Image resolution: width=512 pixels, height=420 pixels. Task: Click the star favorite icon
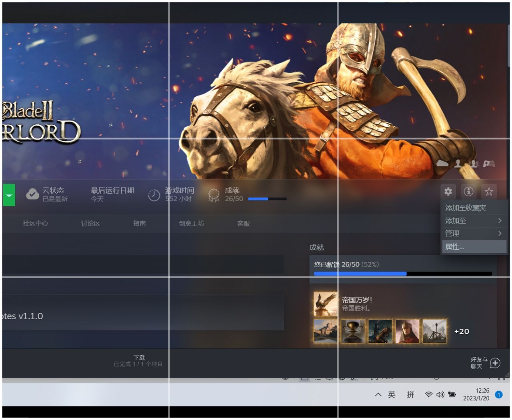pos(489,192)
